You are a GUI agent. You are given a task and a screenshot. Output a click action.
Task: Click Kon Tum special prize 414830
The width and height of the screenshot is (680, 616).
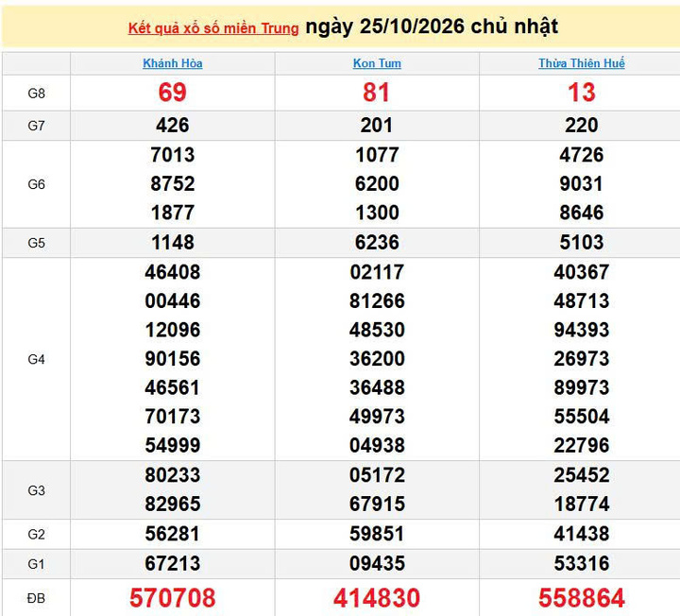coord(377,598)
